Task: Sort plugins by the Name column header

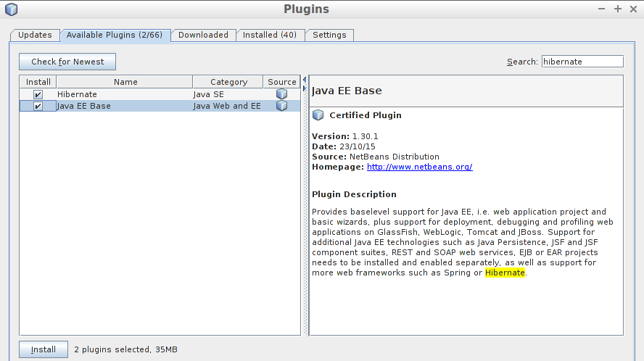Action: pyautogui.click(x=125, y=82)
